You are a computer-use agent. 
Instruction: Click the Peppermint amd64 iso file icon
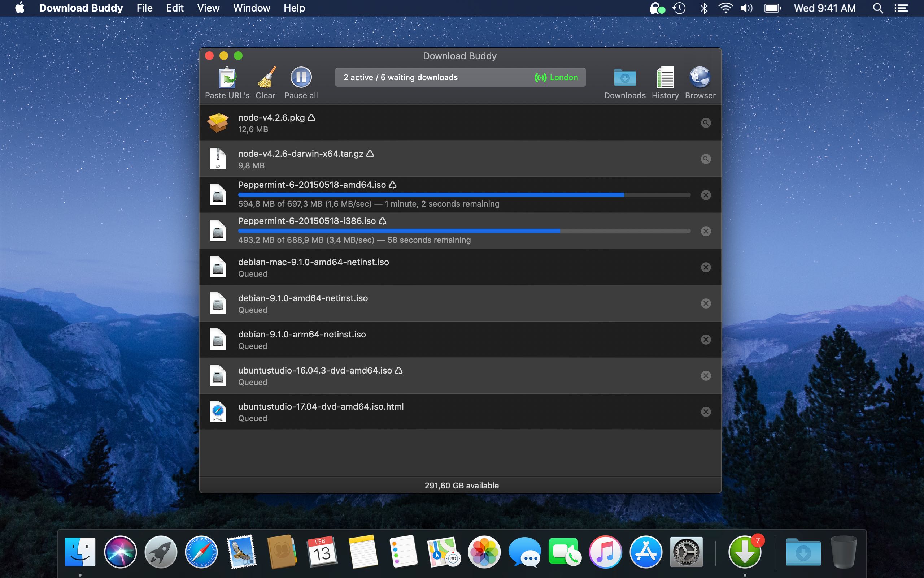point(218,195)
